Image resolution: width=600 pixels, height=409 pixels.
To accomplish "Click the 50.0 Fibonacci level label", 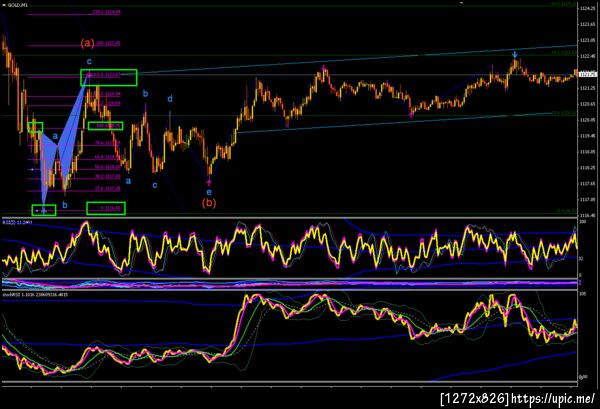I will pos(108,167).
